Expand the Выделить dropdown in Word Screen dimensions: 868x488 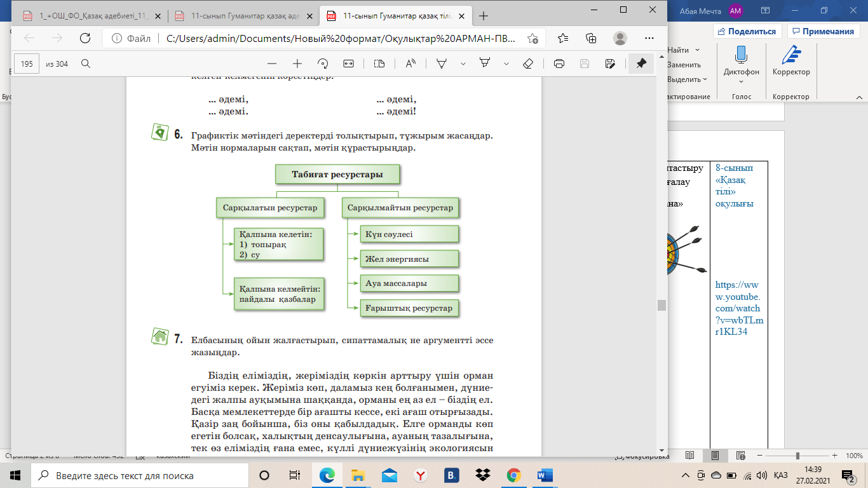705,79
